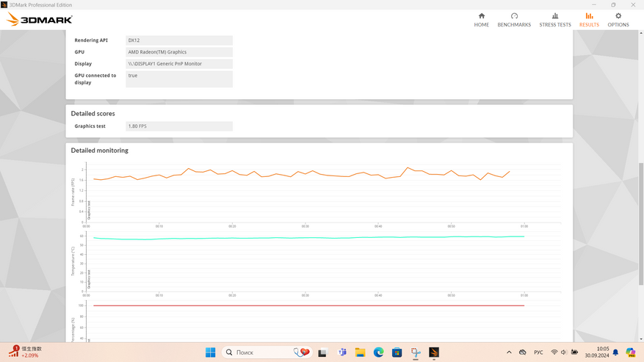Minimize the 3DMark window
Viewport: 644px width, 362px height.
[x=594, y=4]
